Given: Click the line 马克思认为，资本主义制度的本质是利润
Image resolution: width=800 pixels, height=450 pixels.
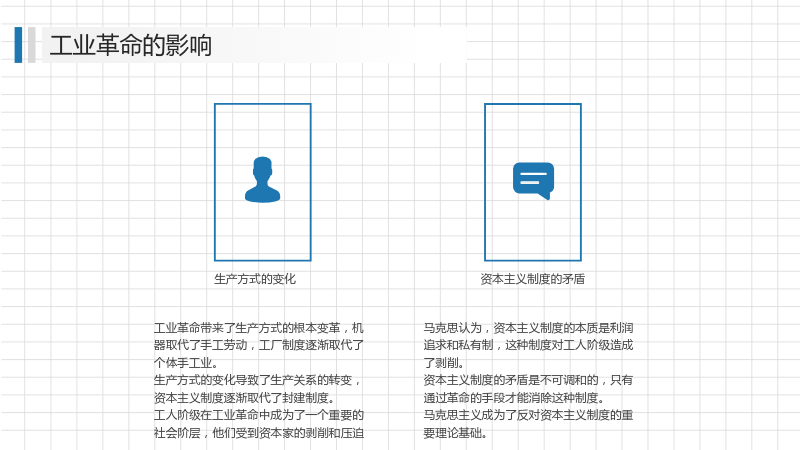Looking at the screenshot, I should (x=528, y=328).
